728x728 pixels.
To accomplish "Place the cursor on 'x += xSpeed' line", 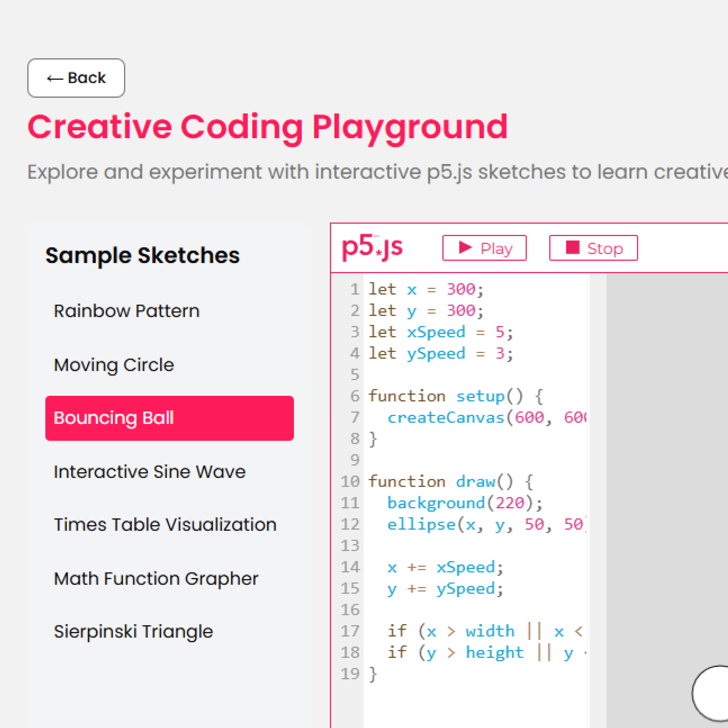I will (445, 567).
